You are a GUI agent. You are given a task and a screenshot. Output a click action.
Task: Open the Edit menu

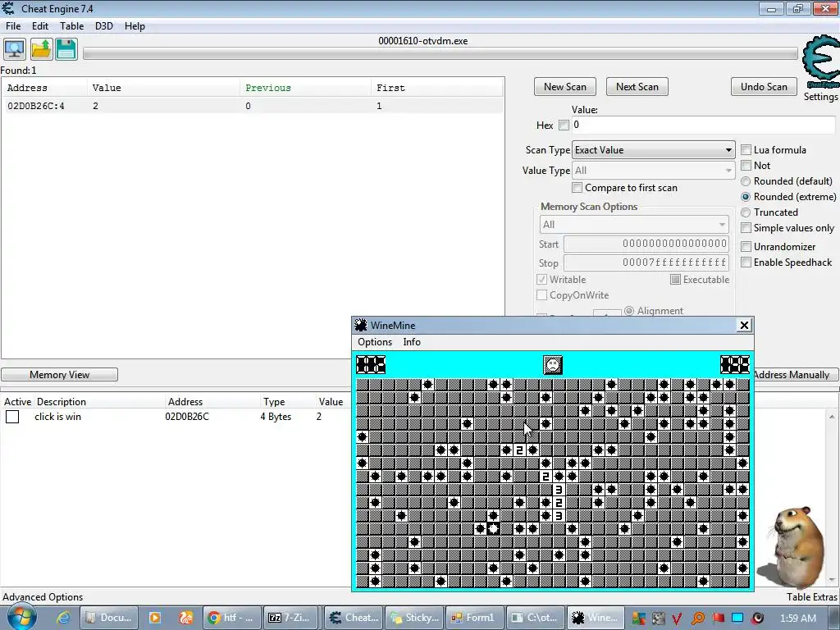(40, 25)
